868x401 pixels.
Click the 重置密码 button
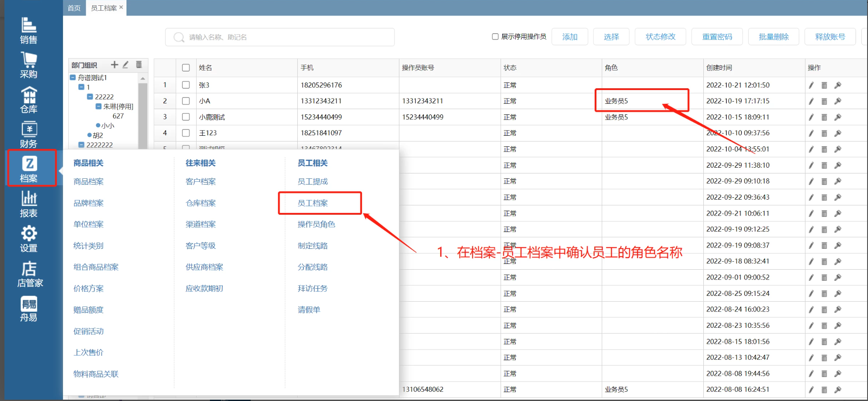(717, 37)
